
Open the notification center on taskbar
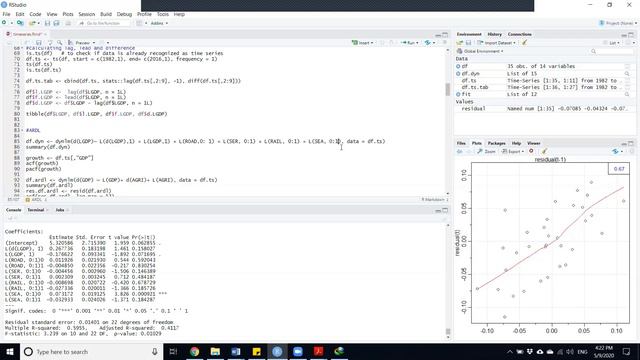point(626,351)
